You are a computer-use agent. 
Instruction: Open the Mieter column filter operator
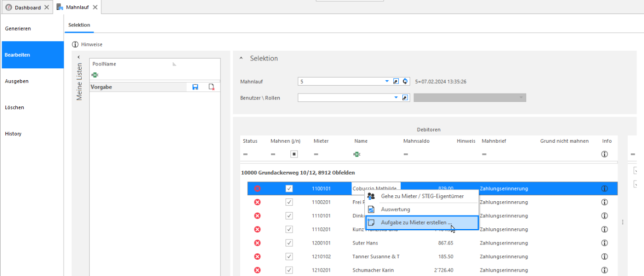pyautogui.click(x=316, y=154)
